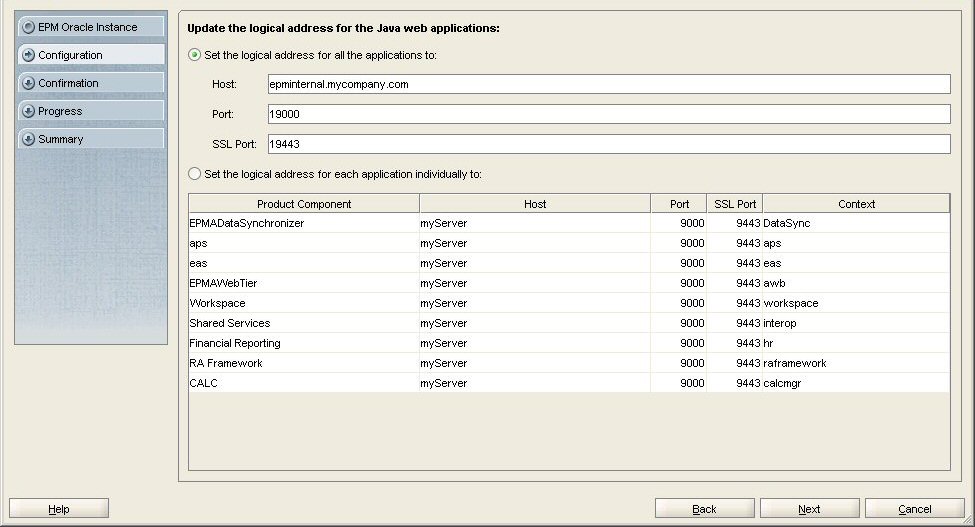This screenshot has width=975, height=527.
Task: Select 'each application individually' address option
Action: [195, 174]
